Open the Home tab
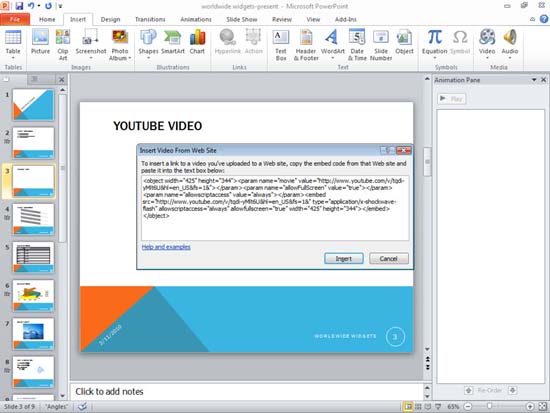Screen dimensions: 550x413 (47, 19)
